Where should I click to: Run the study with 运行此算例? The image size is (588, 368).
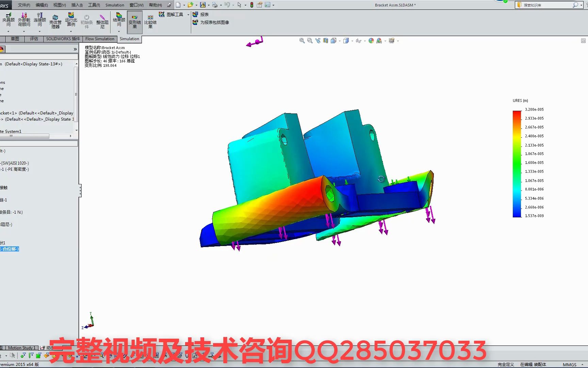tap(71, 20)
